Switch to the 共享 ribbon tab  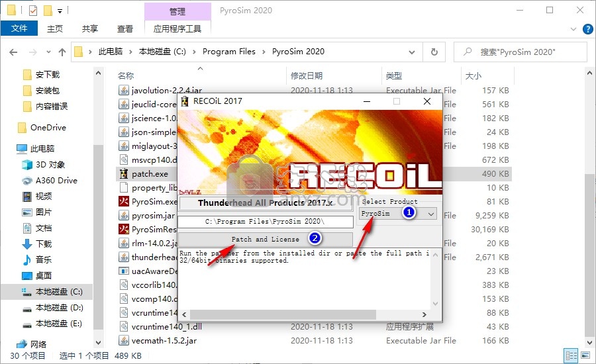pos(90,28)
